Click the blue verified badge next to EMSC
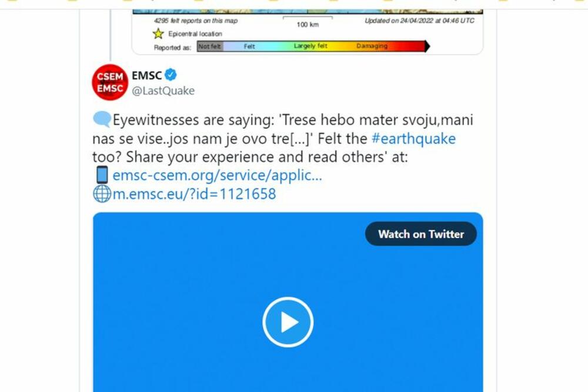 (171, 75)
